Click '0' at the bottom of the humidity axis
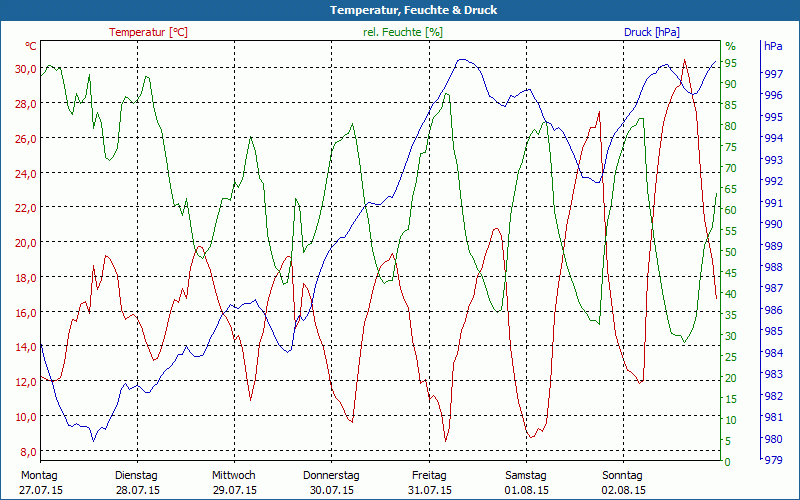This screenshot has height=500, width=800. [728, 462]
